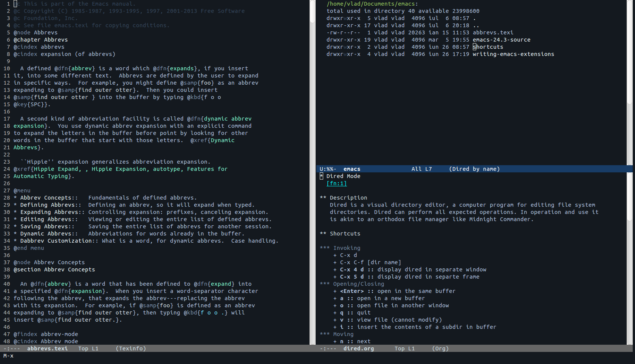Click the (Dired by name) mode indicator
635x364 pixels.
pyautogui.click(x=474, y=169)
